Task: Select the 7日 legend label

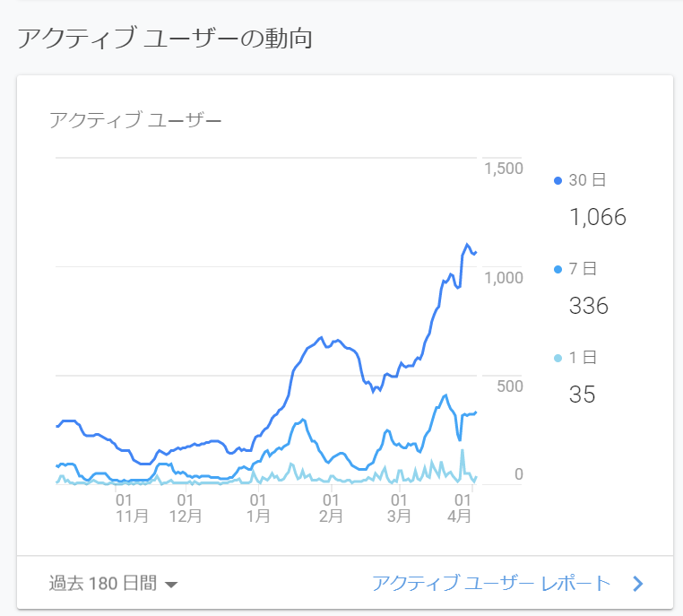Action: 584,269
